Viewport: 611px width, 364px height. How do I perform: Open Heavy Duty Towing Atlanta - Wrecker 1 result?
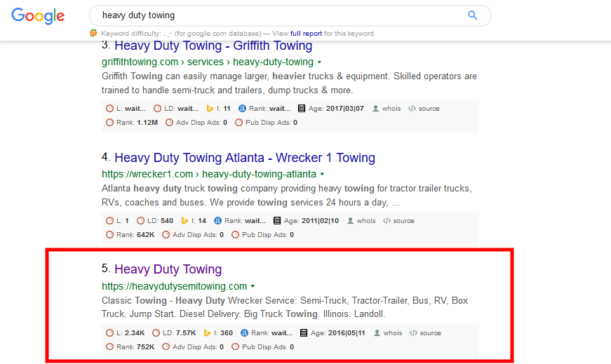point(245,158)
